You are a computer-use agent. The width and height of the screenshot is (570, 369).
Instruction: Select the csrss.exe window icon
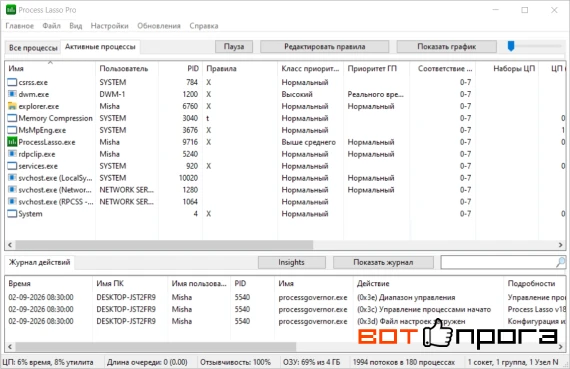click(12, 82)
